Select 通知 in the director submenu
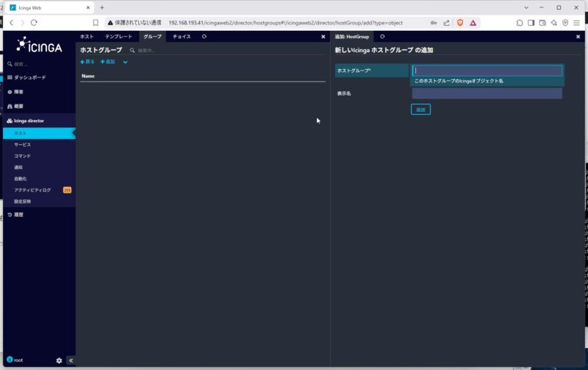588x370 pixels. coord(18,168)
